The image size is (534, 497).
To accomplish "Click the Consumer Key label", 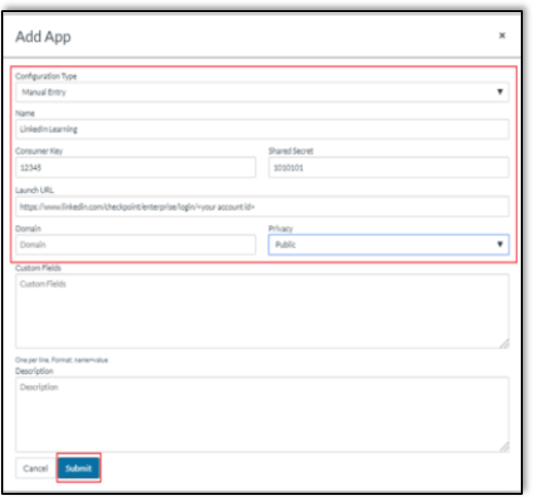I will (39, 151).
